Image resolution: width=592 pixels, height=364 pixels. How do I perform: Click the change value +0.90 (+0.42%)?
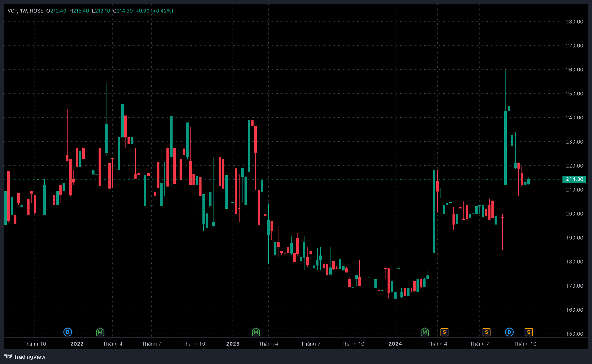coord(154,11)
